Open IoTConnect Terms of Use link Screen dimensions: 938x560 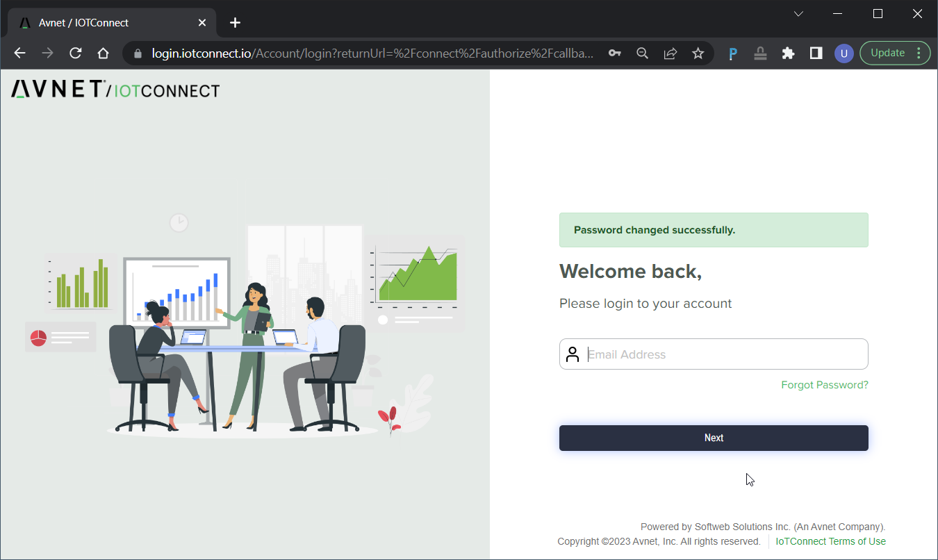coord(830,541)
